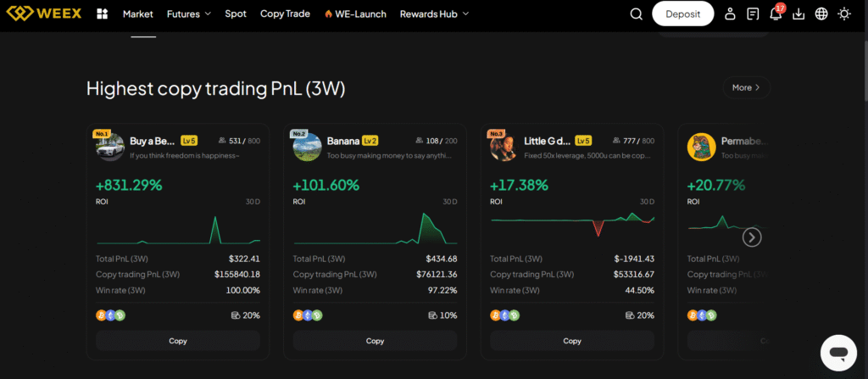Click the +20.77% ROI value

pos(716,185)
